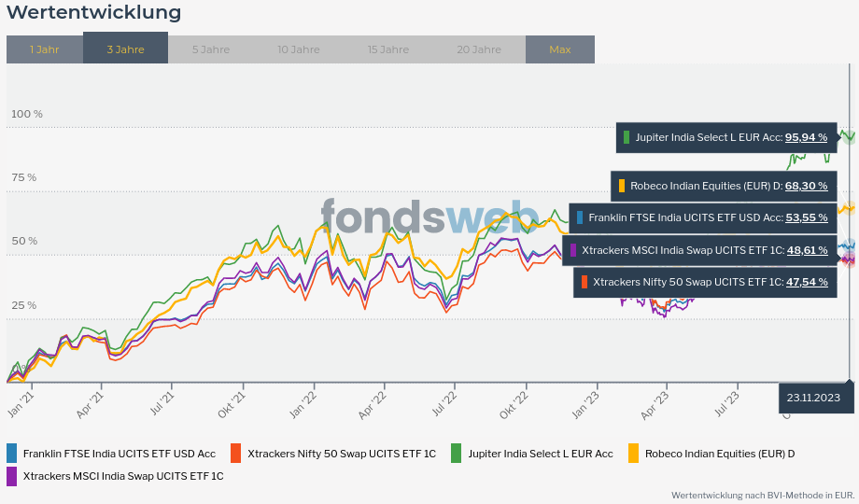Image resolution: width=859 pixels, height=504 pixels.
Task: Click the blue Franklin FTSE legend swatch
Action: (x=12, y=454)
